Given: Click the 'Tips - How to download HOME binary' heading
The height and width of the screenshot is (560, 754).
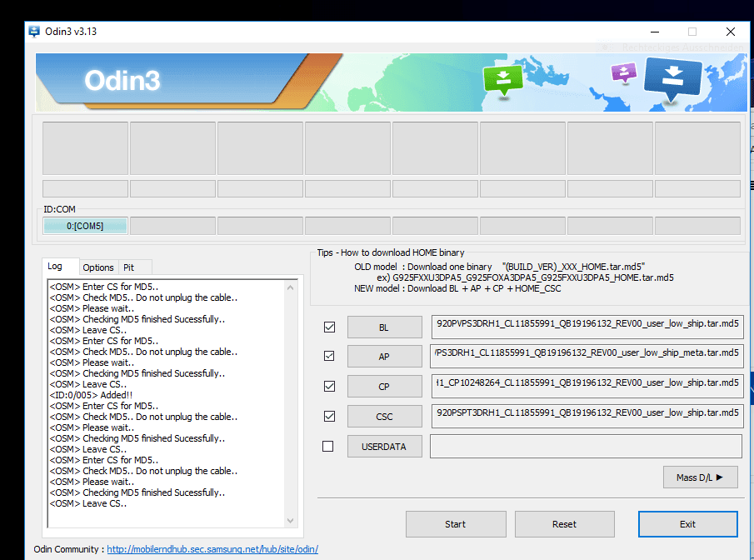Looking at the screenshot, I should (x=391, y=252).
